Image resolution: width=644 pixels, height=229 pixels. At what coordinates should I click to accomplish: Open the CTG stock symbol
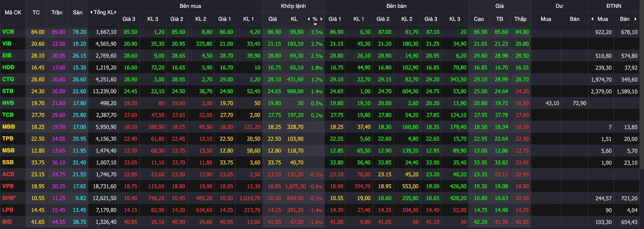click(8, 79)
